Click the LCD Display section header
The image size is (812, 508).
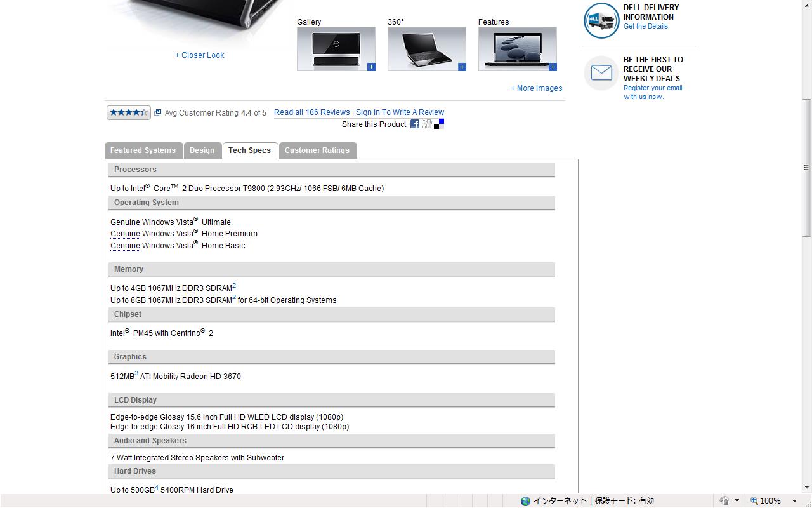tap(332, 400)
